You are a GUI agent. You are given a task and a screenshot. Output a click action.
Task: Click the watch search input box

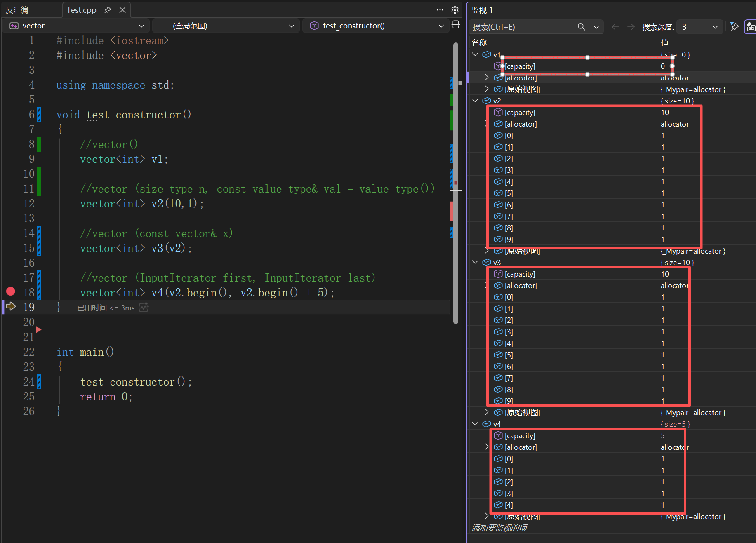[523, 27]
